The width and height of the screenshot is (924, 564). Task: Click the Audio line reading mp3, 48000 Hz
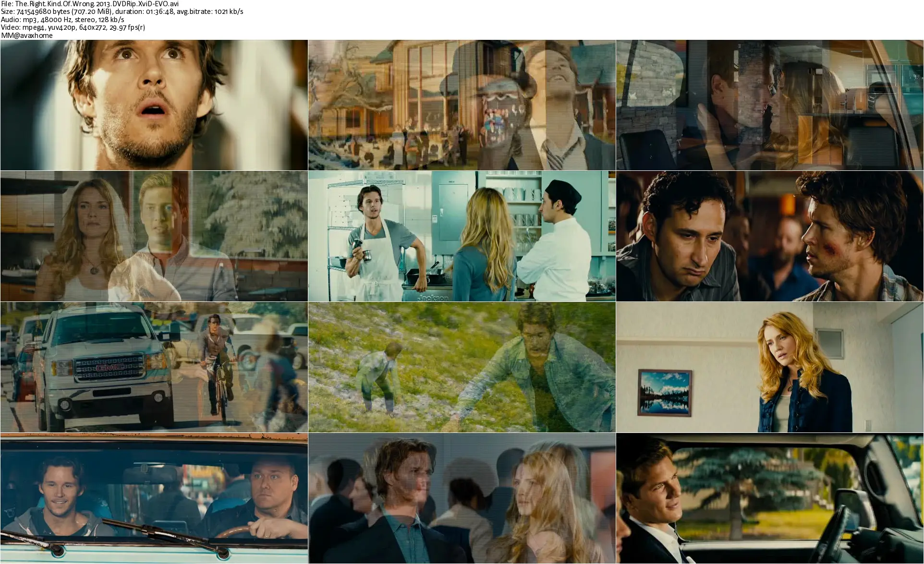62,20
